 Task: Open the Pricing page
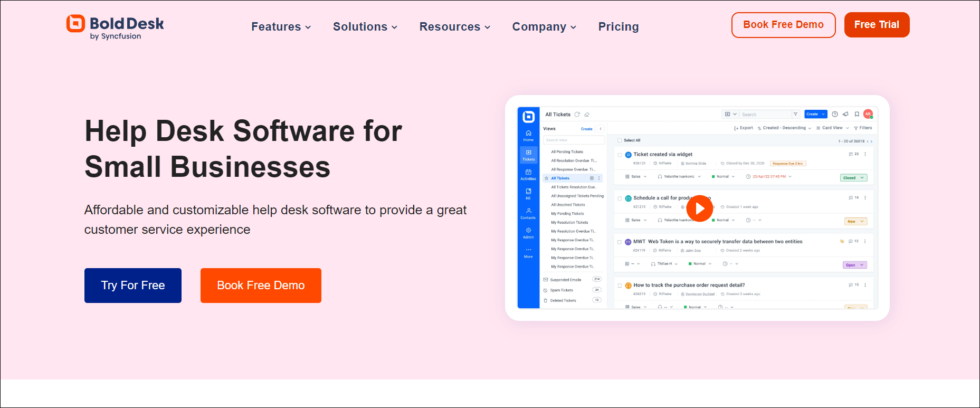[619, 26]
